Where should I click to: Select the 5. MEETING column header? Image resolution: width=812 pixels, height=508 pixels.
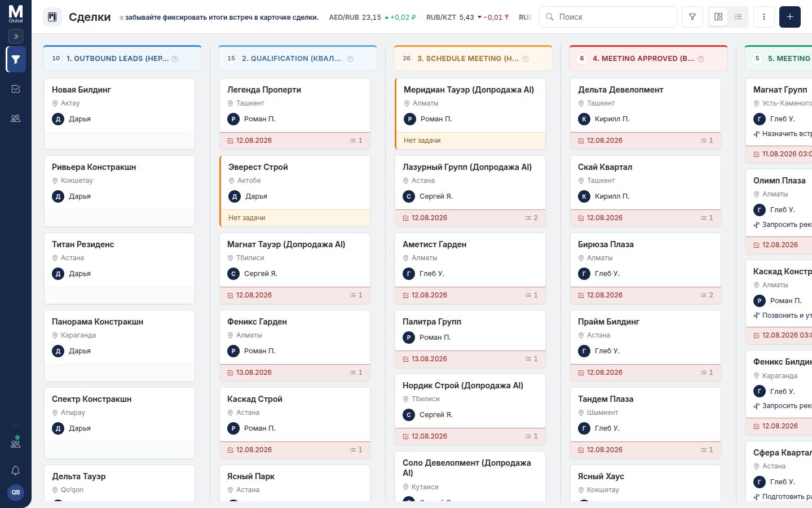coord(779,58)
